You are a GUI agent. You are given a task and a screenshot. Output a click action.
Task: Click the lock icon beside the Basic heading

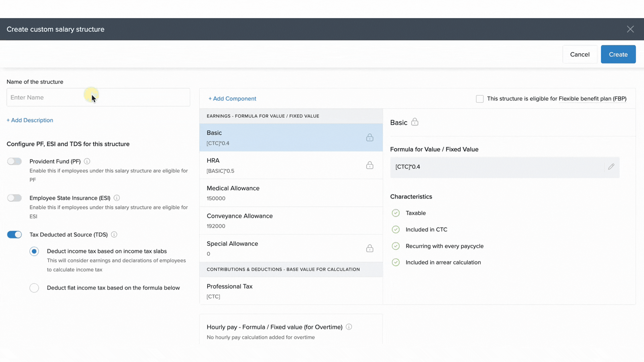click(415, 122)
